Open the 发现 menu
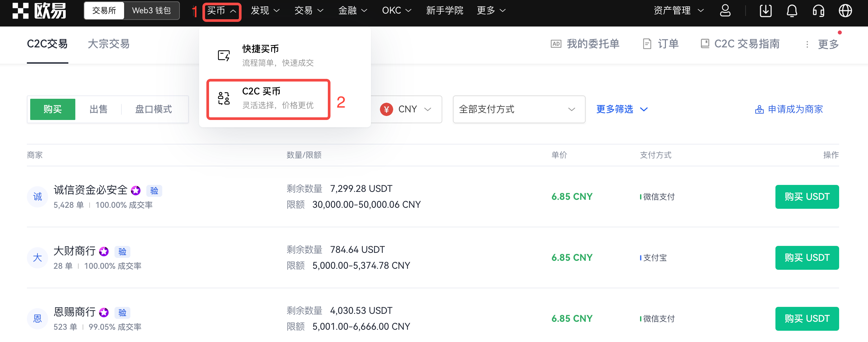This screenshot has width=868, height=342. click(x=265, y=10)
